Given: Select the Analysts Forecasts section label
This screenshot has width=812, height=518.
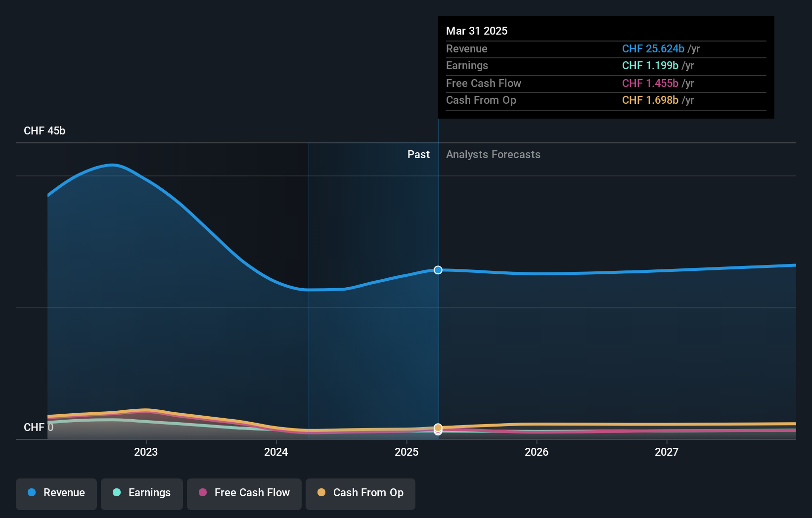Looking at the screenshot, I should [x=493, y=154].
